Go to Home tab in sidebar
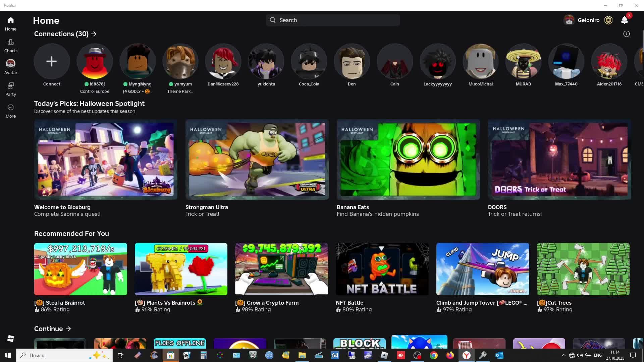This screenshot has width=644, height=362. tap(11, 24)
